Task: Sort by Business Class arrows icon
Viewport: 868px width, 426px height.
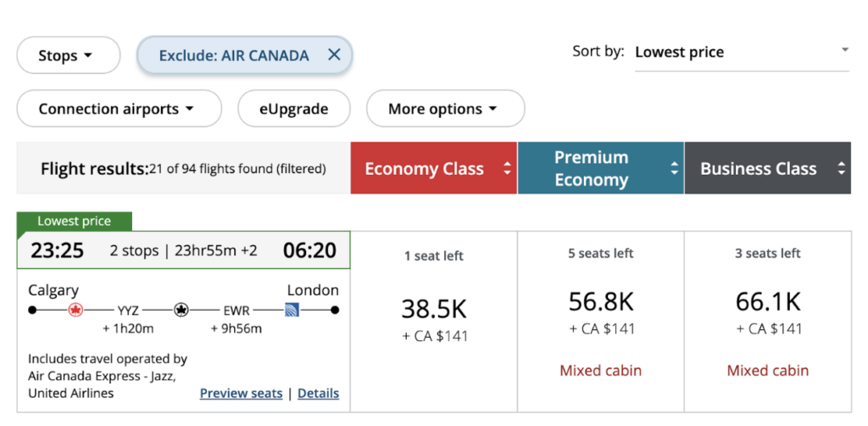Action: (841, 168)
